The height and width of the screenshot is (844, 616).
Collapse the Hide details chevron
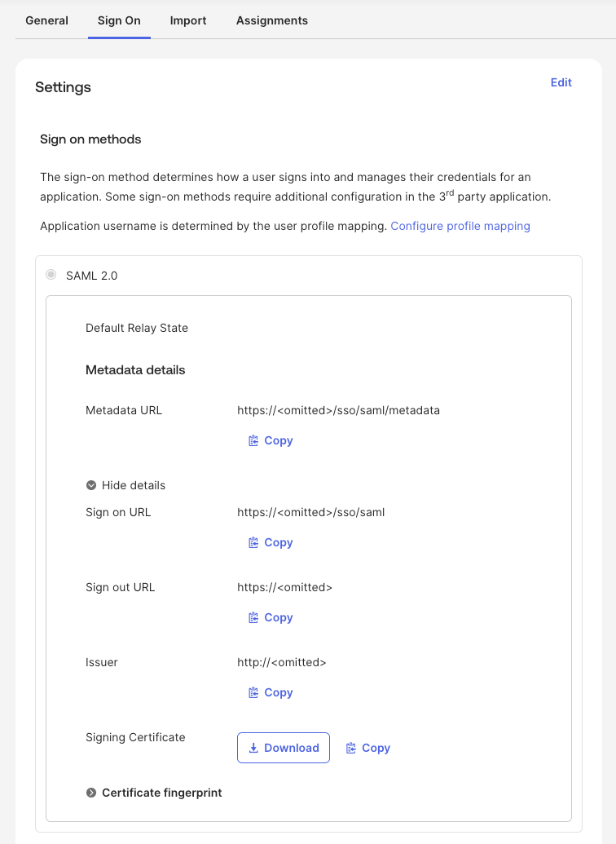(x=91, y=485)
